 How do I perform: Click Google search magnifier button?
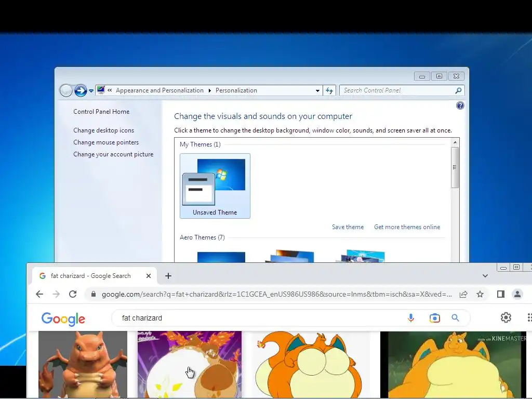[455, 318]
